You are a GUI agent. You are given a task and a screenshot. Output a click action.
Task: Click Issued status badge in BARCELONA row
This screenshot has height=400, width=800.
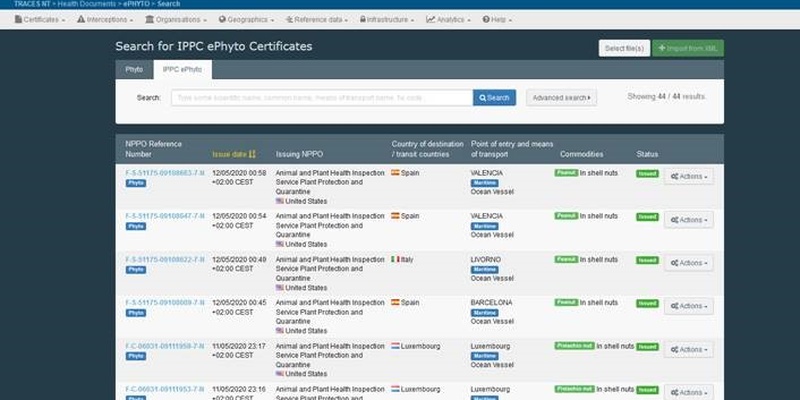(647, 304)
